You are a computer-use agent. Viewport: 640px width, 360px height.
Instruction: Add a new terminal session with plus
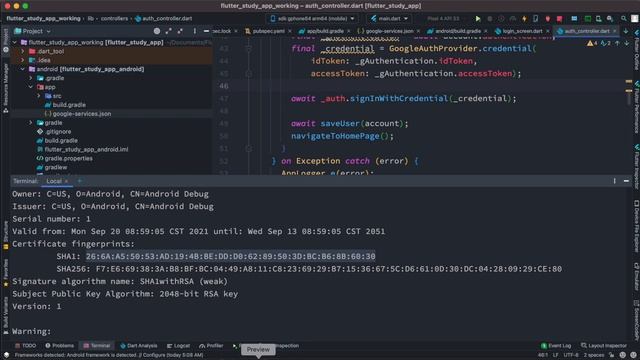[80, 181]
